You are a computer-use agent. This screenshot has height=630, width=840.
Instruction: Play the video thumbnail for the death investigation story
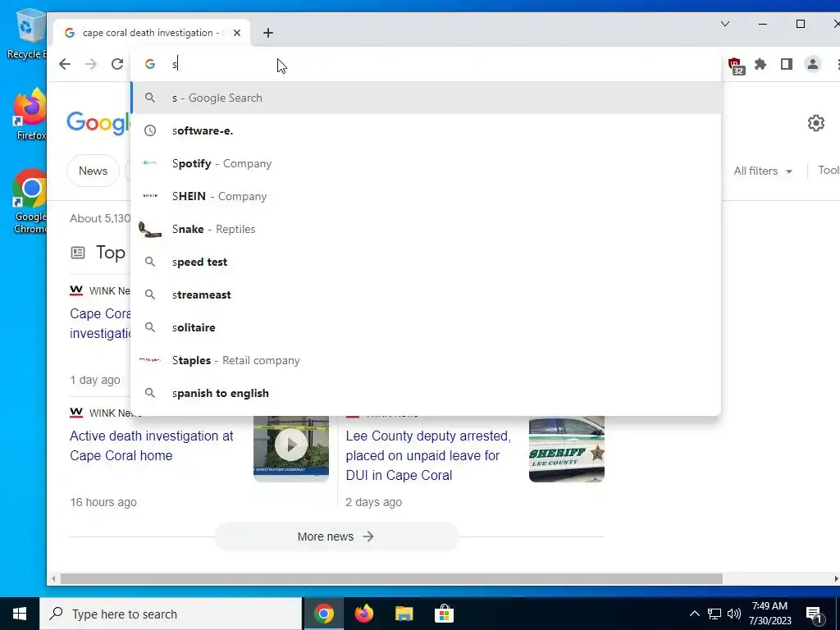(291, 448)
